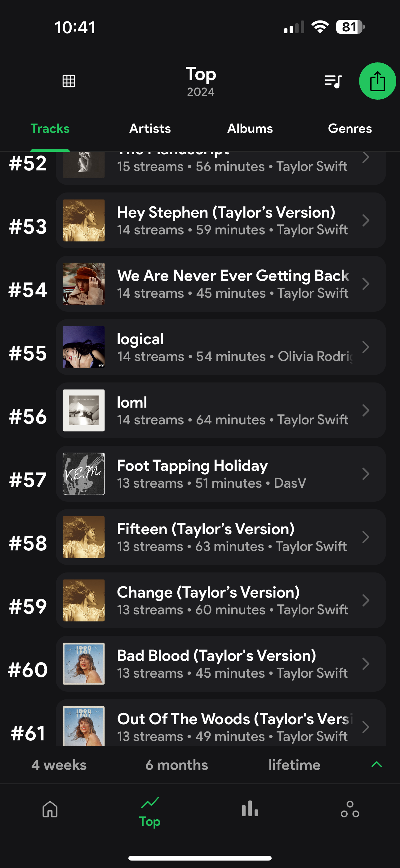Open details chevron for Foot Tapping Holiday

click(x=366, y=474)
